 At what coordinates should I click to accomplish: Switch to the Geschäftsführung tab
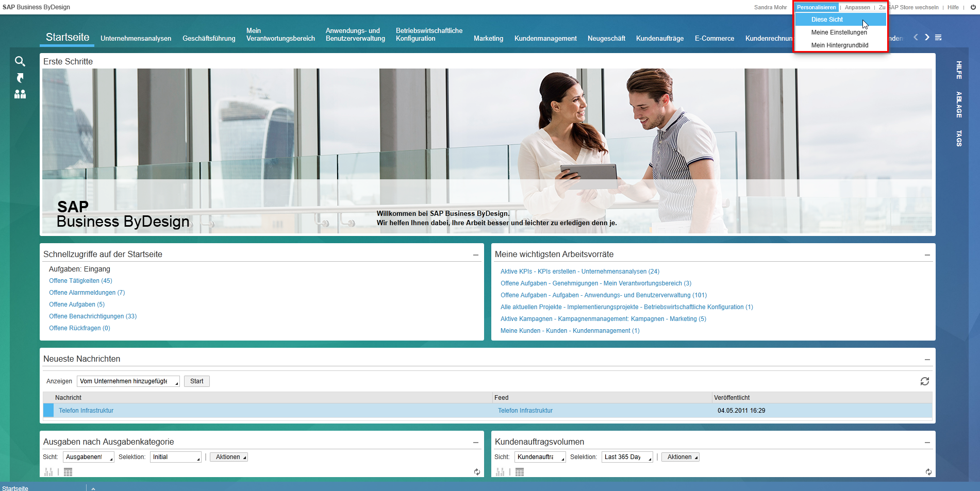coord(209,39)
